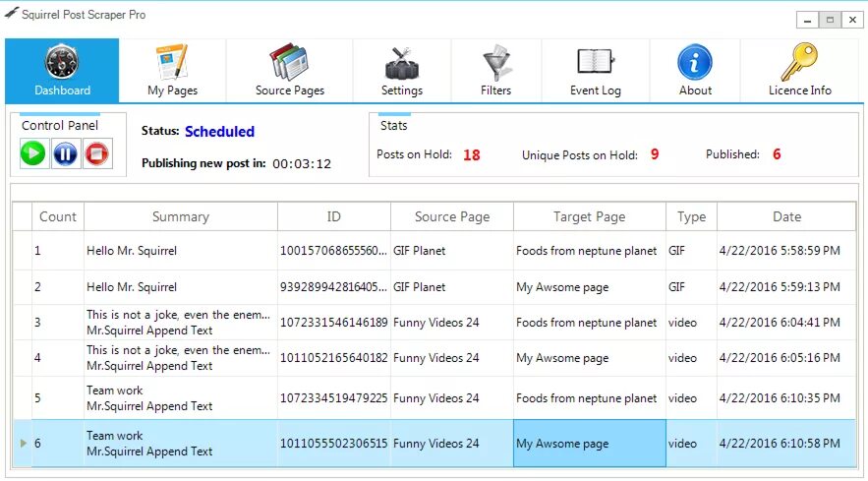Minimize the Squirrel Post Scraper Pro window
Image resolution: width=868 pixels, height=481 pixels.
[x=808, y=20]
